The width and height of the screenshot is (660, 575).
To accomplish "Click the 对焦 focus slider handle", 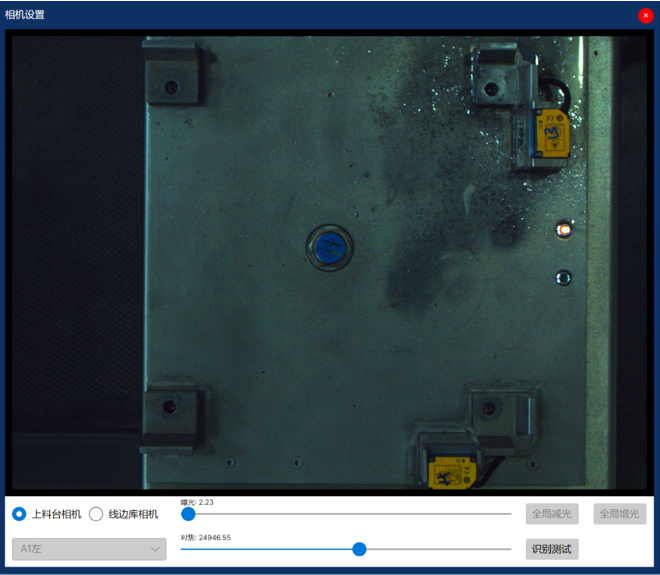I will pos(360,549).
